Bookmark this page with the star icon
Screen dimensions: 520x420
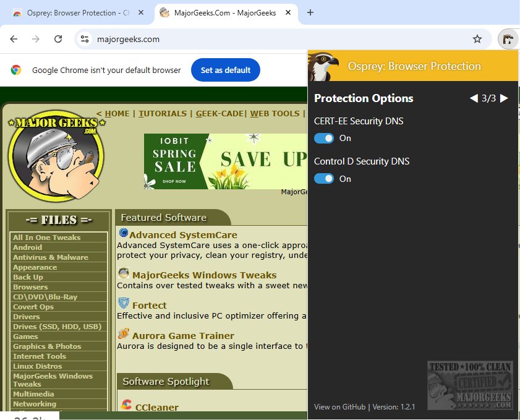point(477,39)
